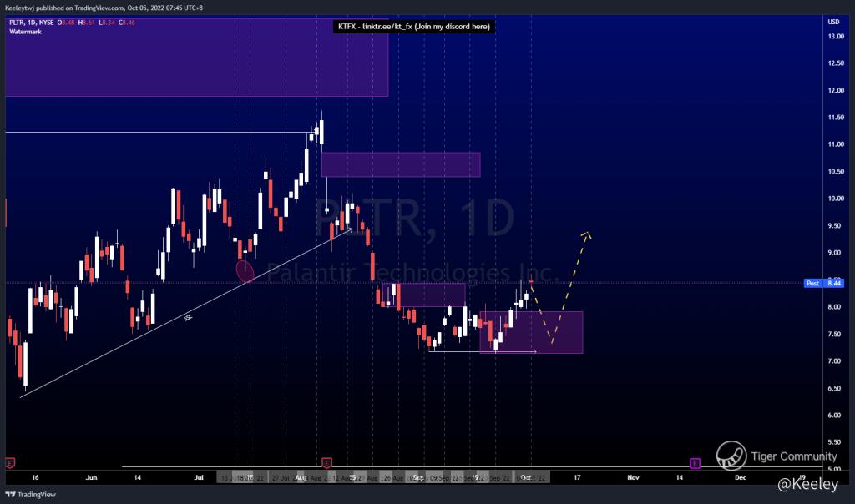The image size is (855, 504).
Task: Click the 11.50 price axis label
Action: 836,118
